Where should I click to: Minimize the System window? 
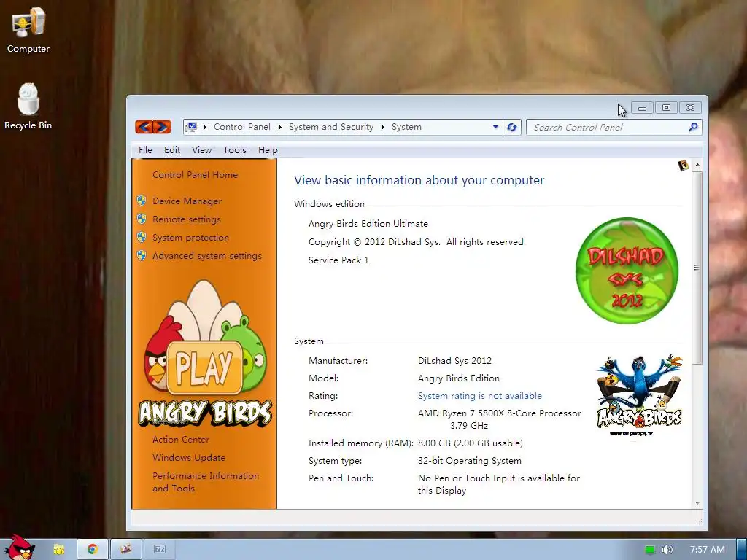point(642,108)
